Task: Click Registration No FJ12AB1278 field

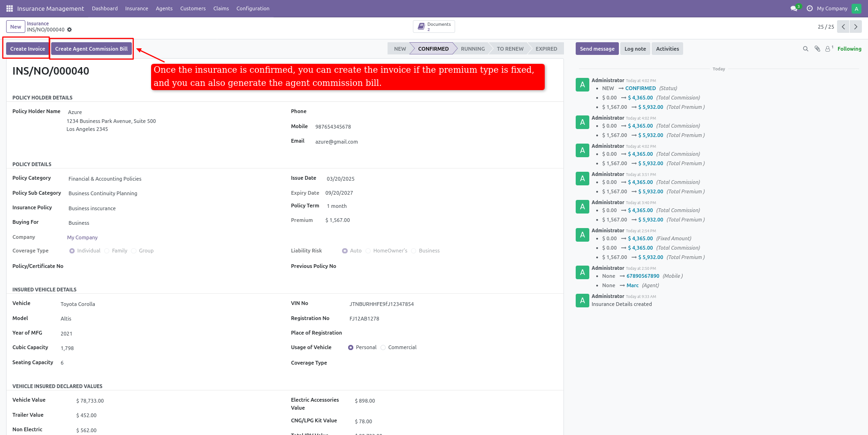Action: tap(364, 319)
